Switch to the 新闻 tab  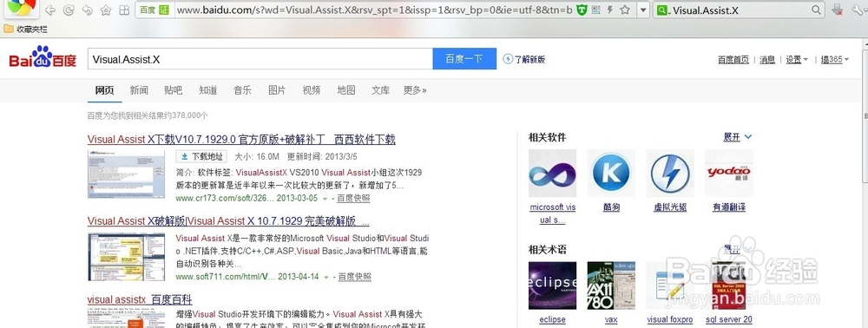coord(139,90)
